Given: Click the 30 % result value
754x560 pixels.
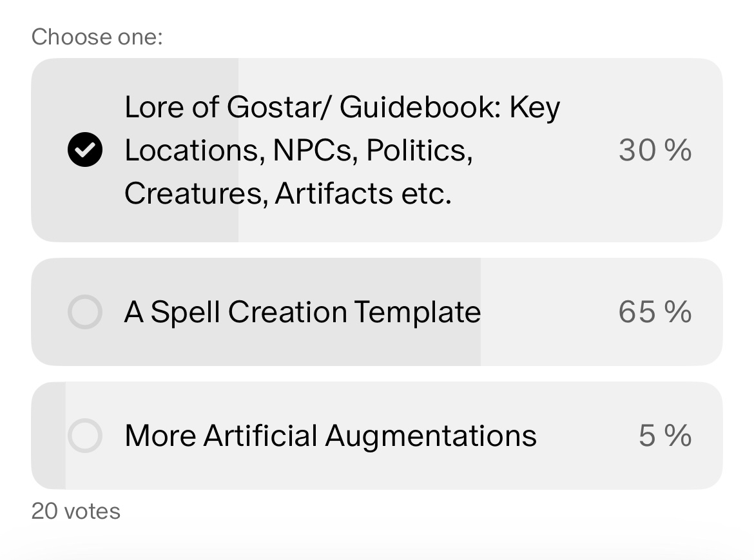Looking at the screenshot, I should click(655, 150).
